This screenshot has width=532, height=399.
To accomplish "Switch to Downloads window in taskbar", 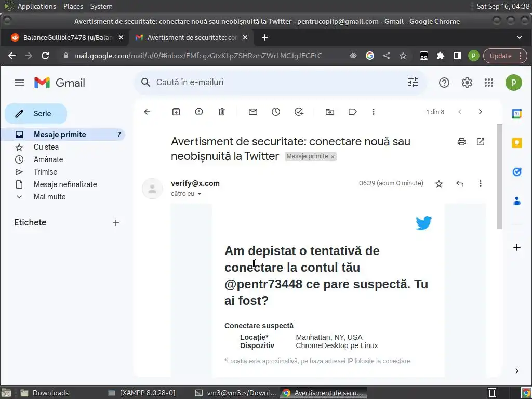I will click(x=44, y=393).
